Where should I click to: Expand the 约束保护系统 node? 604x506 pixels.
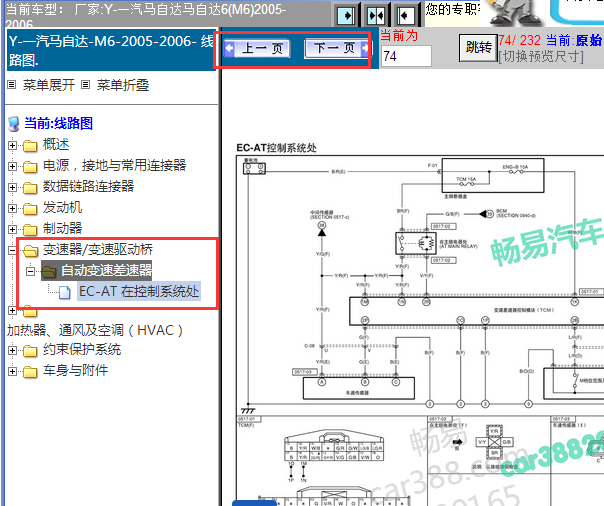(12, 350)
